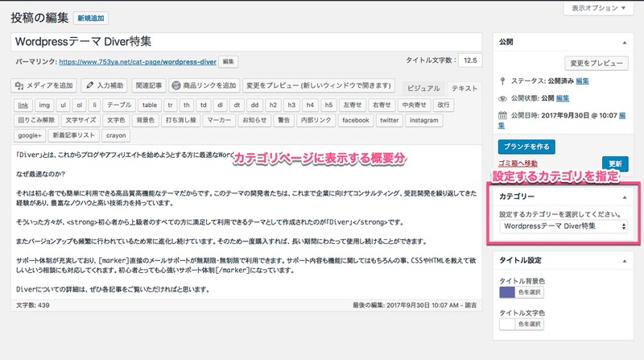This screenshot has height=360, width=644.
Task: Click the テーブル quicktag button
Action: 119,106
